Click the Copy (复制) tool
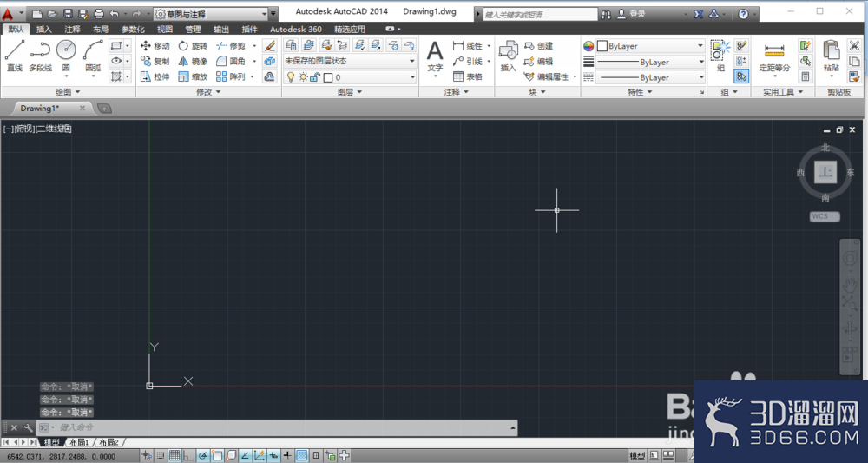This screenshot has height=463, width=868. click(x=155, y=62)
